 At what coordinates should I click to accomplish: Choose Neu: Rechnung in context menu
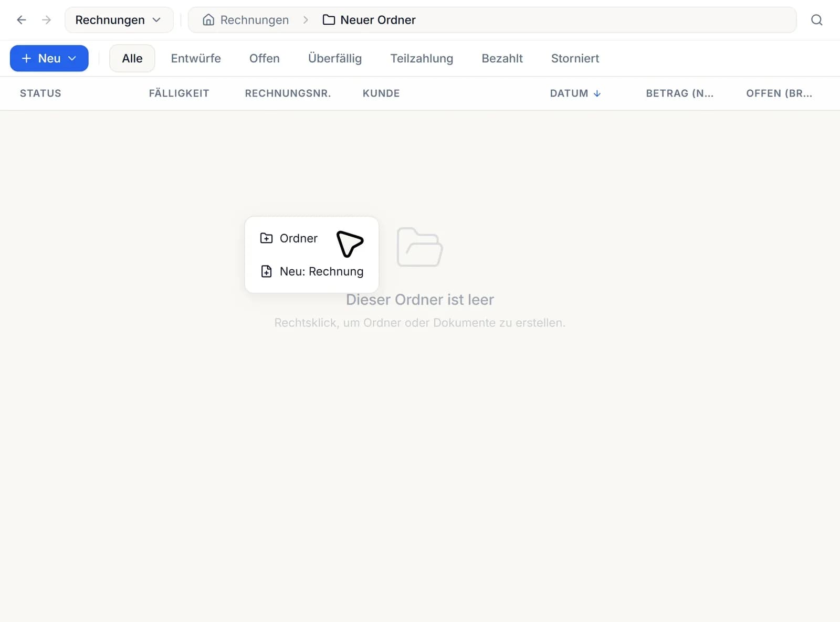311,271
